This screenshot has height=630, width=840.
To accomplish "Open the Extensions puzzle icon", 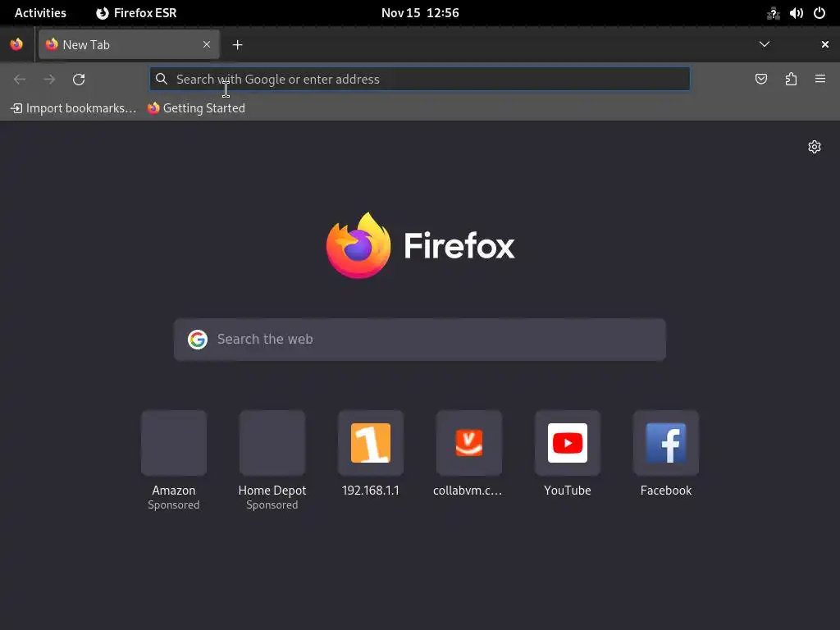I will click(x=791, y=80).
